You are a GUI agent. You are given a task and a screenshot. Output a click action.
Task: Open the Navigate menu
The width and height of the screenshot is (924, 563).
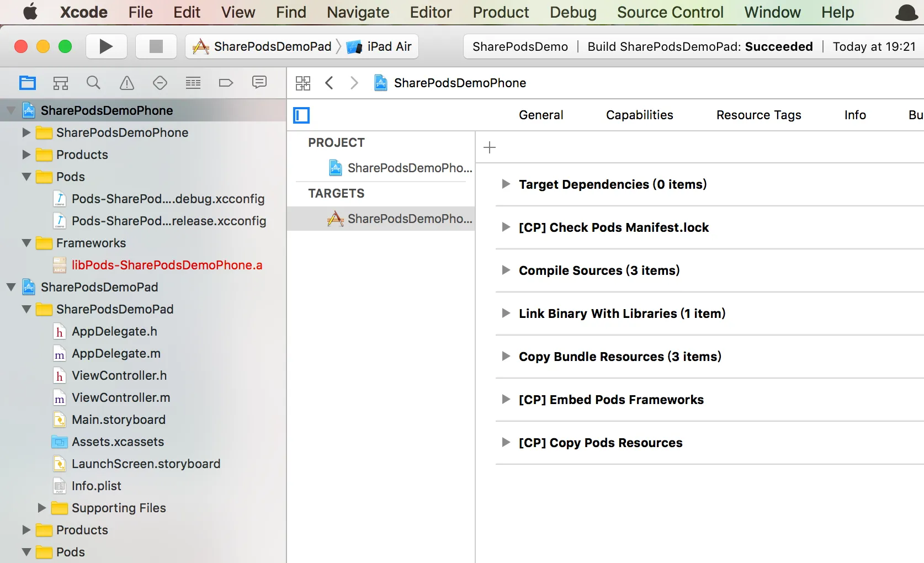[x=358, y=12]
